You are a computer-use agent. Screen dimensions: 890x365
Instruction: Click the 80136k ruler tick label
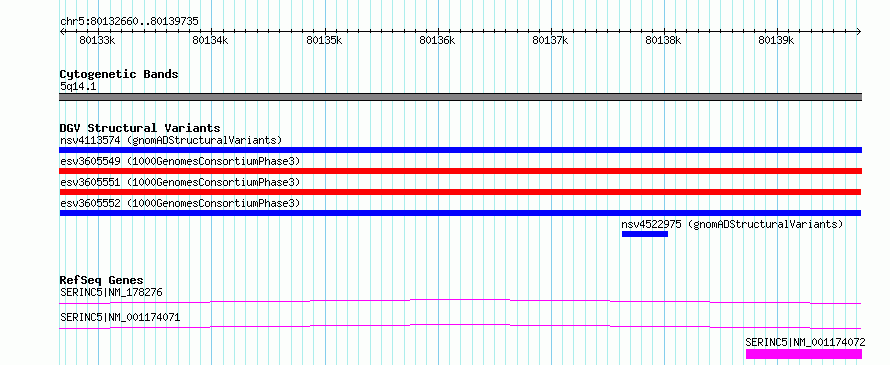tap(437, 41)
